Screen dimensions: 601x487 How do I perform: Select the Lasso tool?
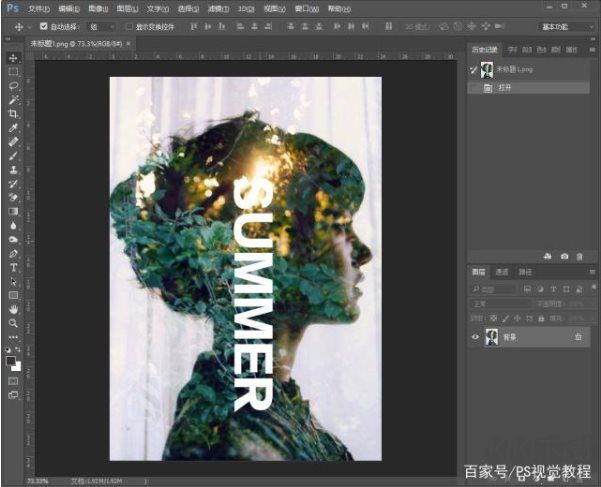13,86
